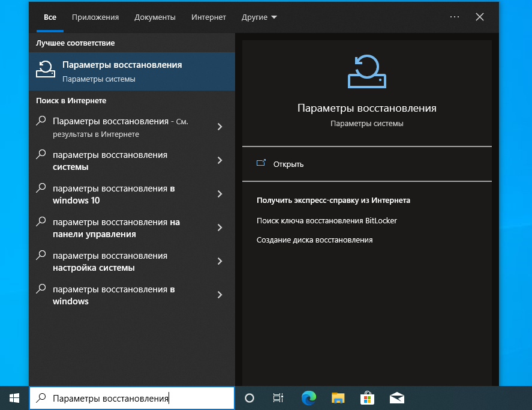Switch to the Документы tab
This screenshot has width=532, height=410.
pyautogui.click(x=155, y=17)
